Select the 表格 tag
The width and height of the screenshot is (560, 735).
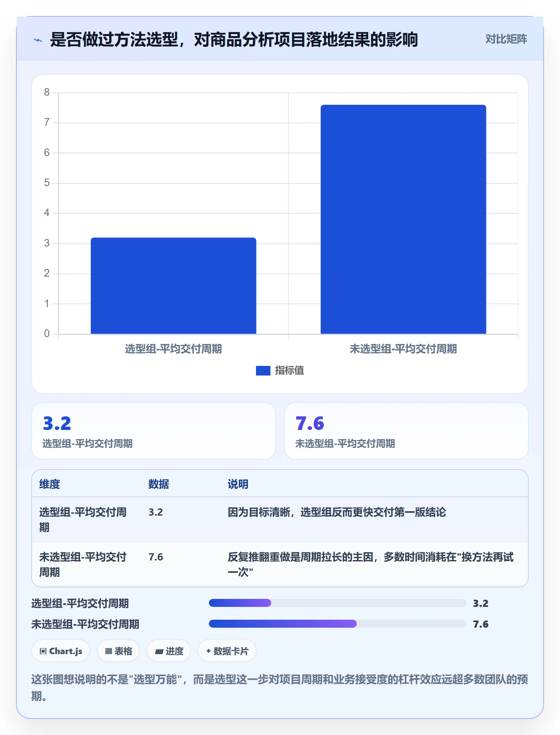tap(118, 651)
